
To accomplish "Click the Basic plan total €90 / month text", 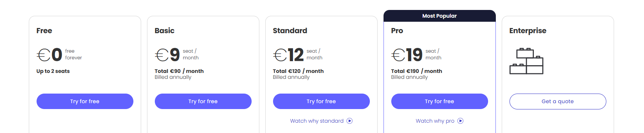I will coord(179,71).
